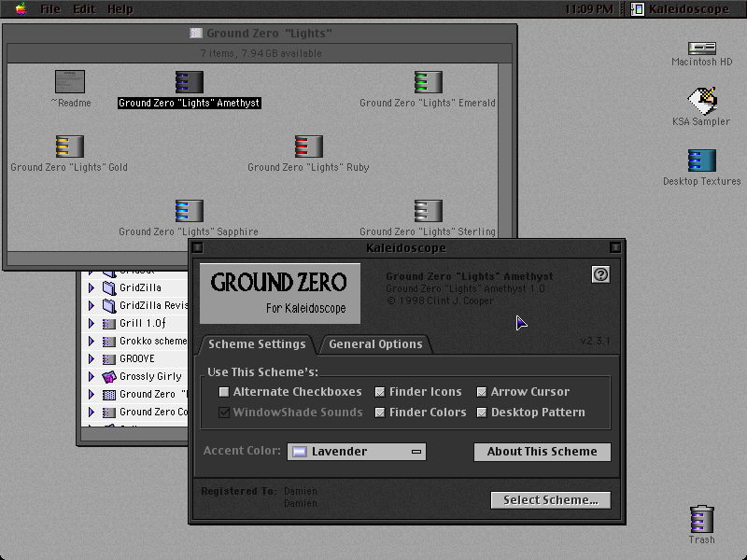Click the "v2.3.1" version text
Screen dimensions: 747x560
tap(595, 341)
